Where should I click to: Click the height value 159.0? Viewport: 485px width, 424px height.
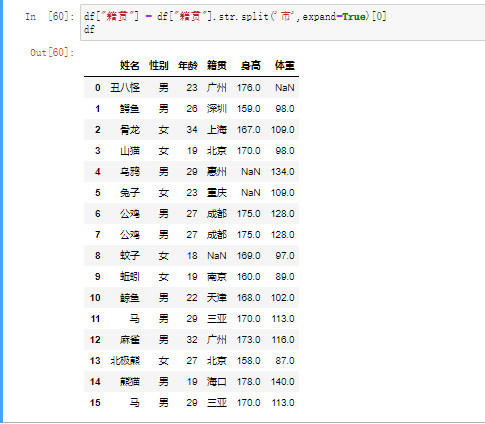pyautogui.click(x=249, y=109)
